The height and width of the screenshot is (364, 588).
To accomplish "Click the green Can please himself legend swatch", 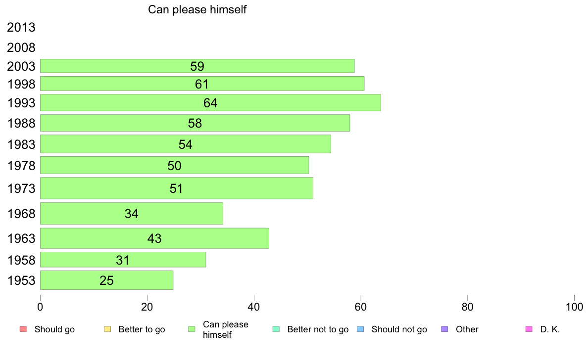I will (x=192, y=329).
